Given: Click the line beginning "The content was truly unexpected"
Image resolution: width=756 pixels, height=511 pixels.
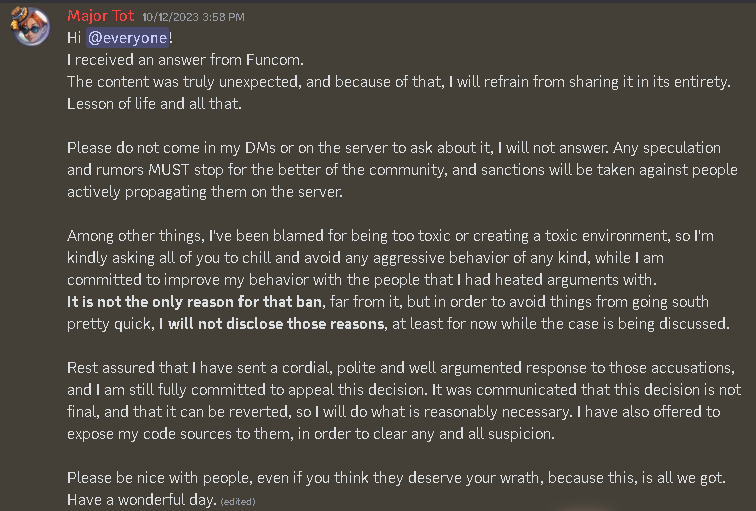Looking at the screenshot, I should click(x=398, y=81).
